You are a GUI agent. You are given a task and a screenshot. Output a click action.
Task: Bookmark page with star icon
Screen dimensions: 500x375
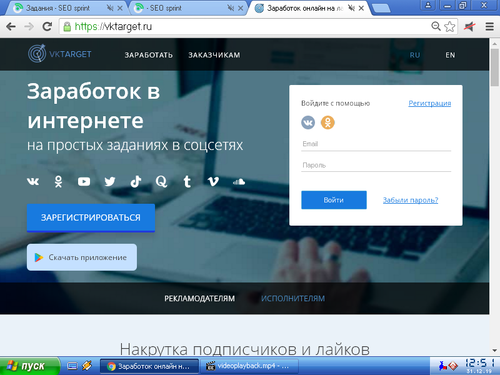[x=450, y=26]
